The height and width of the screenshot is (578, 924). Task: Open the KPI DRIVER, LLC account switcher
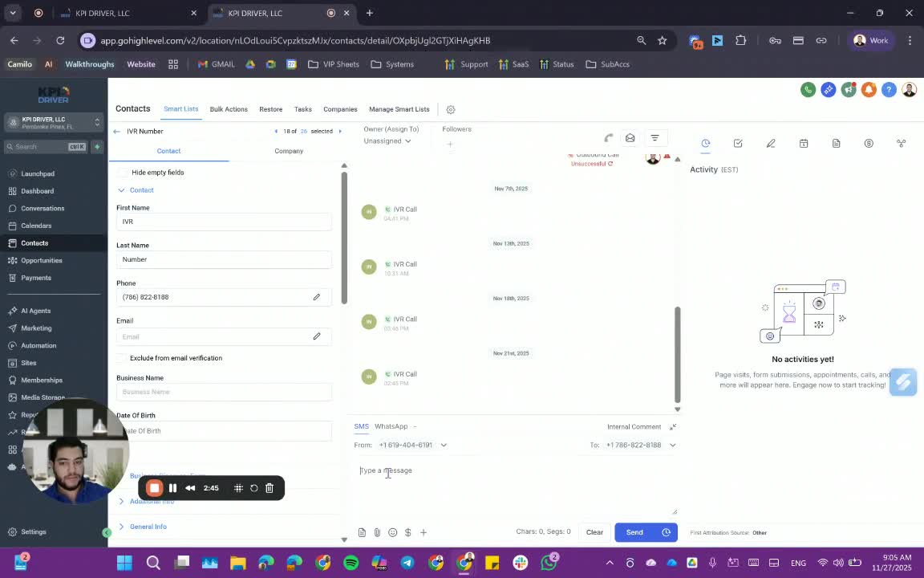(55, 123)
